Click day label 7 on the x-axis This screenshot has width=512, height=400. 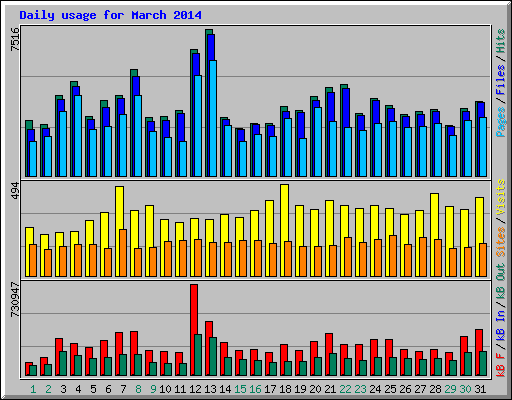coord(123,389)
